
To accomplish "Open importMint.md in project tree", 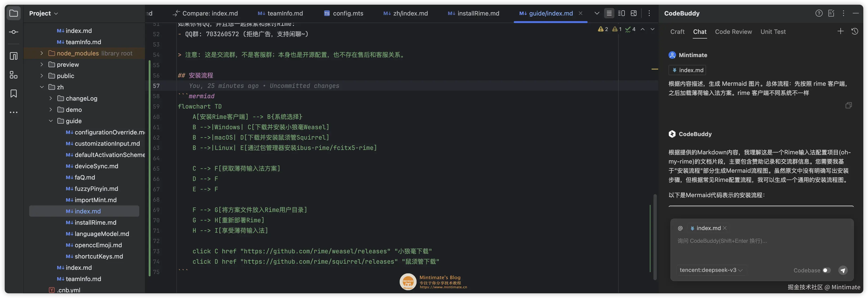I will (x=95, y=200).
